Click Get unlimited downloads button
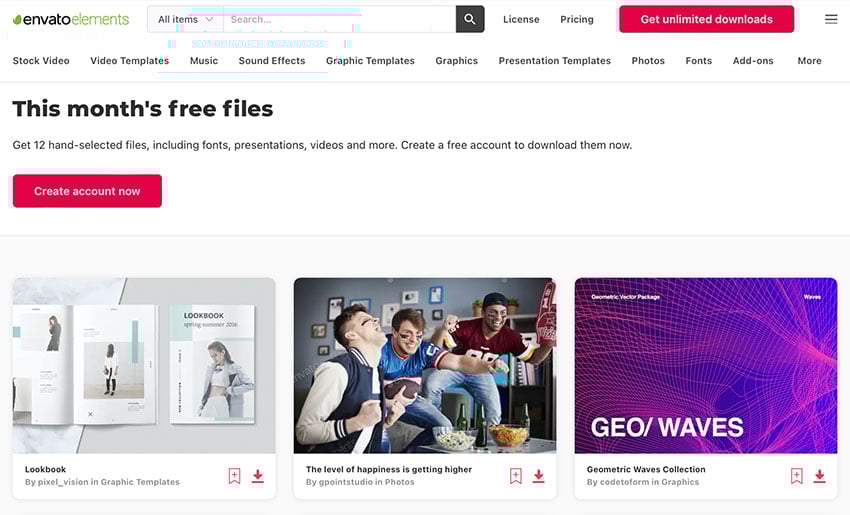 [x=706, y=20]
